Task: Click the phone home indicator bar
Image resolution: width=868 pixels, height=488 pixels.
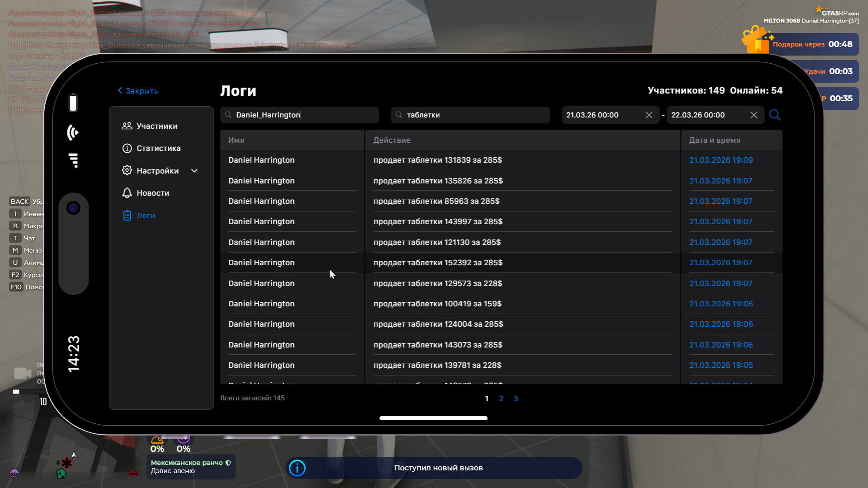Action: (x=433, y=418)
